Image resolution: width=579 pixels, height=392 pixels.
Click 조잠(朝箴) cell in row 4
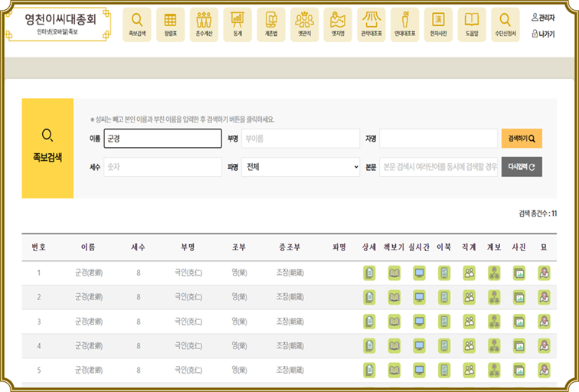[x=289, y=346]
